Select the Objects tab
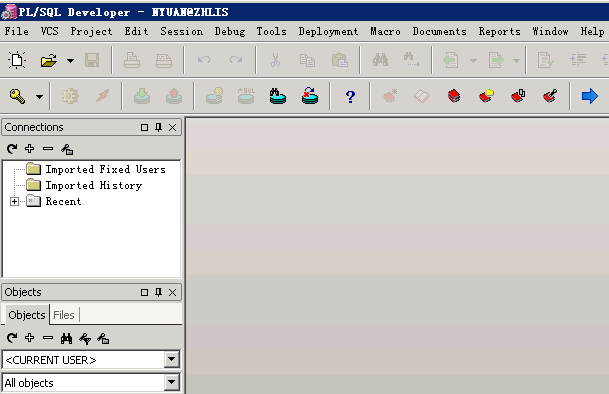The width and height of the screenshot is (609, 394). coord(27,315)
